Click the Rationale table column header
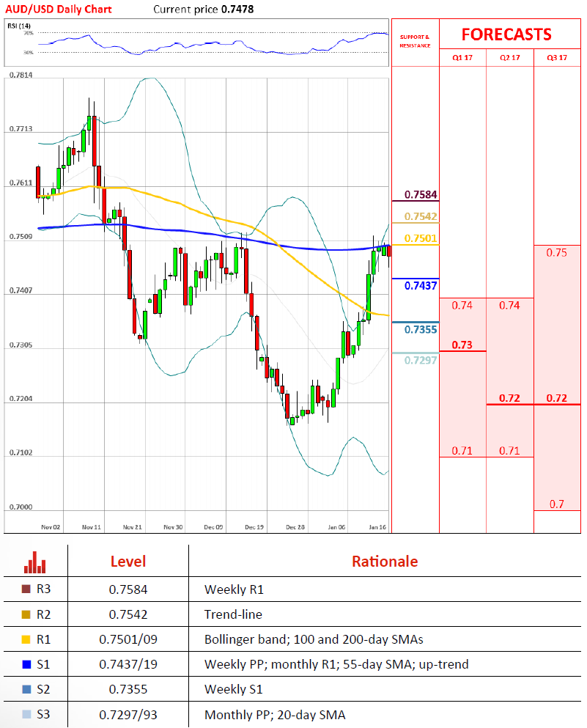This screenshot has height=728, width=587. coord(385,562)
